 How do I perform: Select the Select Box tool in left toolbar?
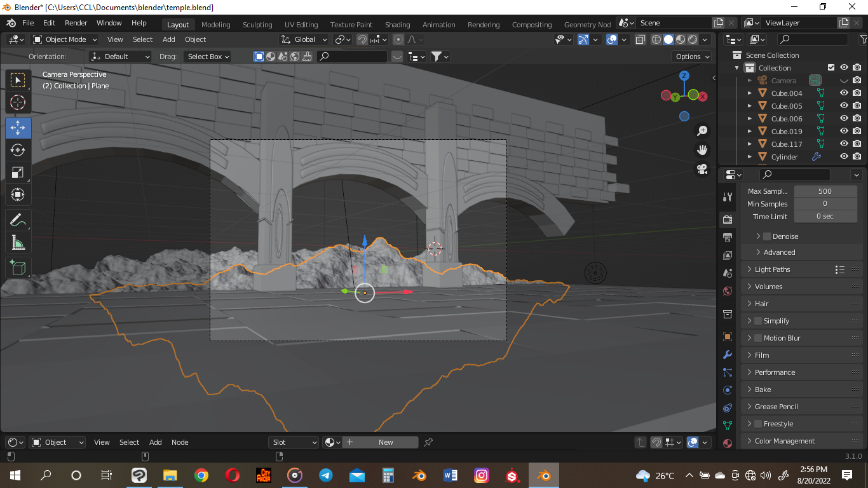click(18, 80)
